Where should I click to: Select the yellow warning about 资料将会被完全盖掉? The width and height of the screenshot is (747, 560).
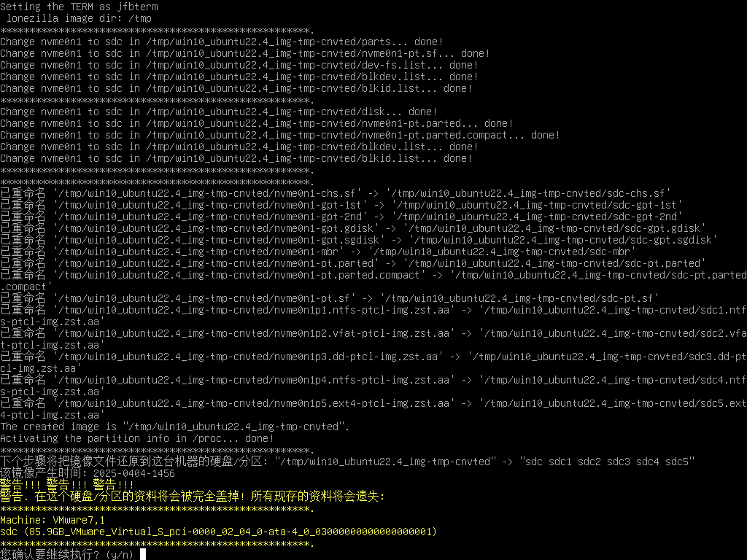(193, 497)
